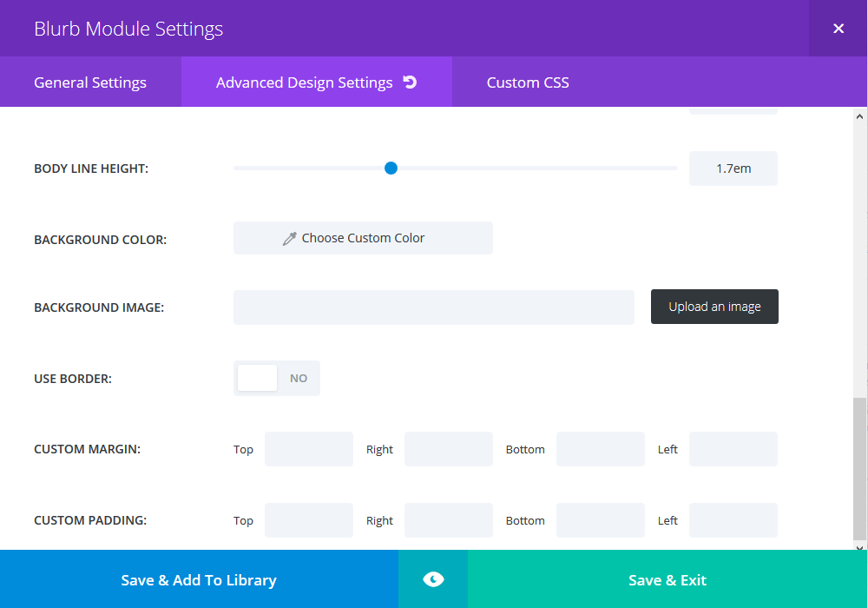Click the Use Border label
The width and height of the screenshot is (868, 608).
[x=73, y=379]
